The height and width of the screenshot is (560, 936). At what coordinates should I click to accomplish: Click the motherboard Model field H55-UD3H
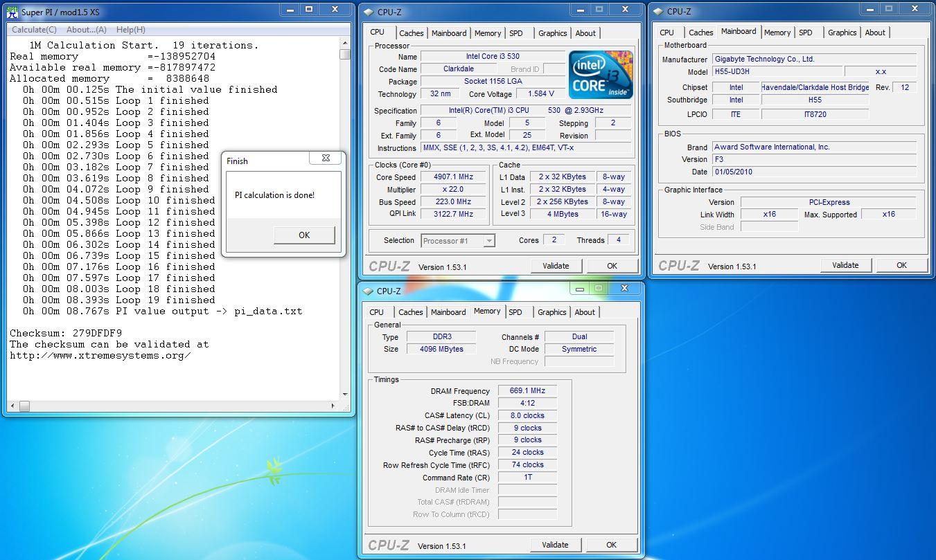pyautogui.click(x=777, y=71)
